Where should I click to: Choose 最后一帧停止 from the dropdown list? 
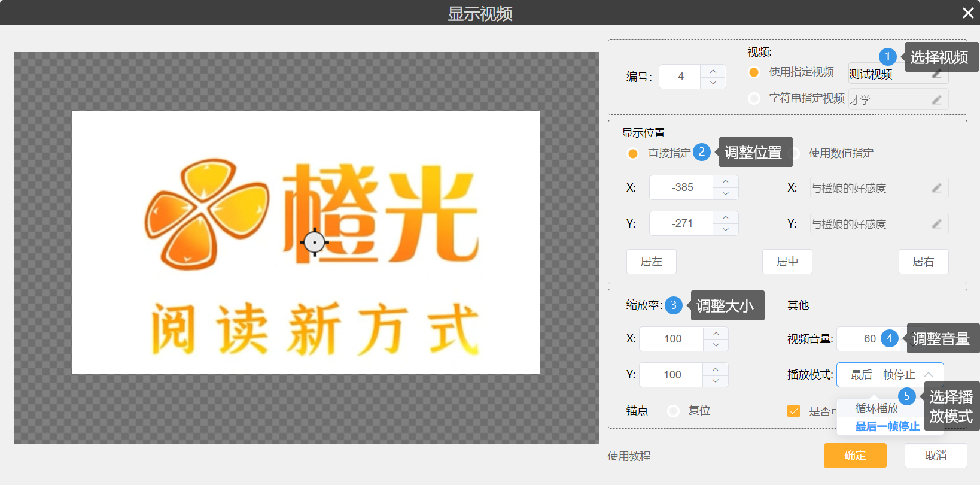pos(887,426)
